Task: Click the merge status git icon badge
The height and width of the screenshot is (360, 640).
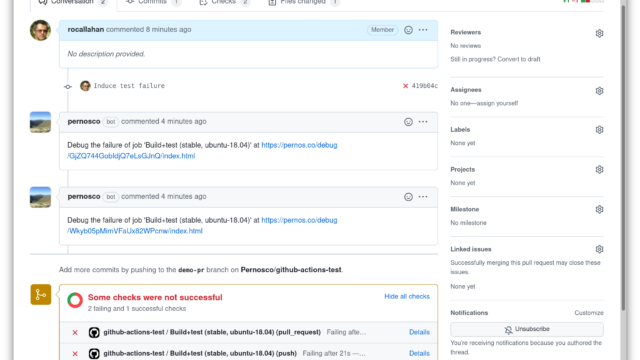Action: point(41,294)
